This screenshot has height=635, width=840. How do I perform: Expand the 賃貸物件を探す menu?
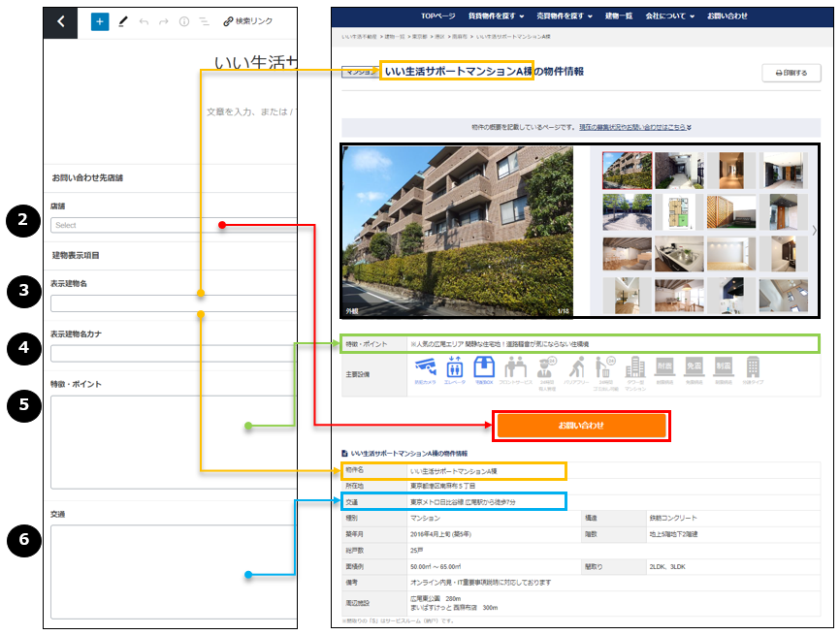[496, 16]
